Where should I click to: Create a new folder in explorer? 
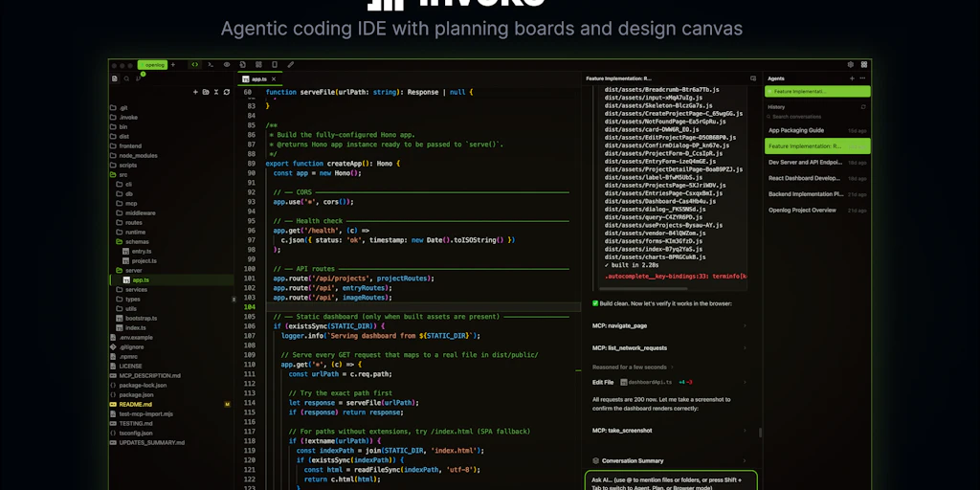[x=206, y=92]
